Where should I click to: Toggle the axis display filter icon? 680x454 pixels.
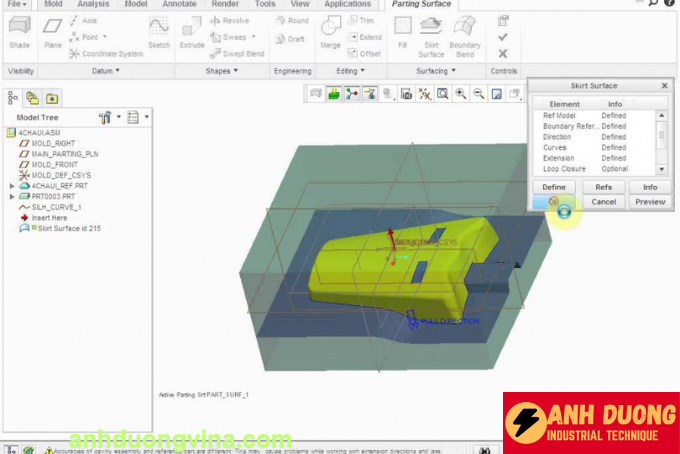pyautogui.click(x=352, y=94)
